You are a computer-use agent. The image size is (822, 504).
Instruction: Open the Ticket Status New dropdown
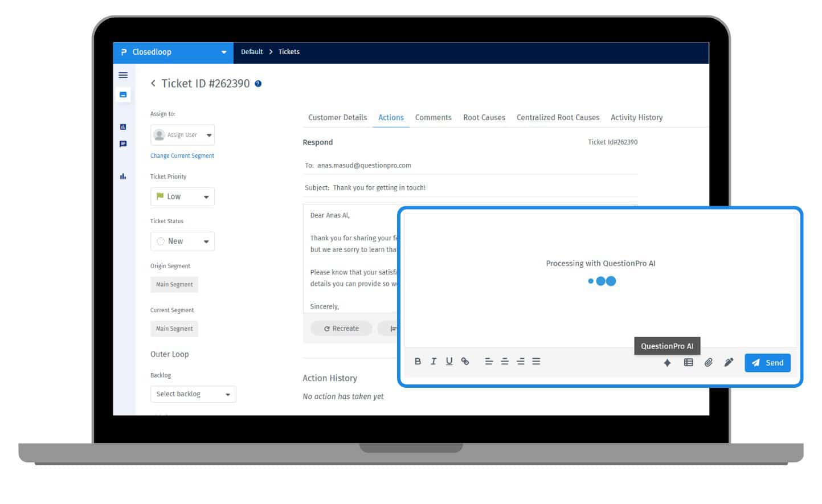[x=182, y=241]
